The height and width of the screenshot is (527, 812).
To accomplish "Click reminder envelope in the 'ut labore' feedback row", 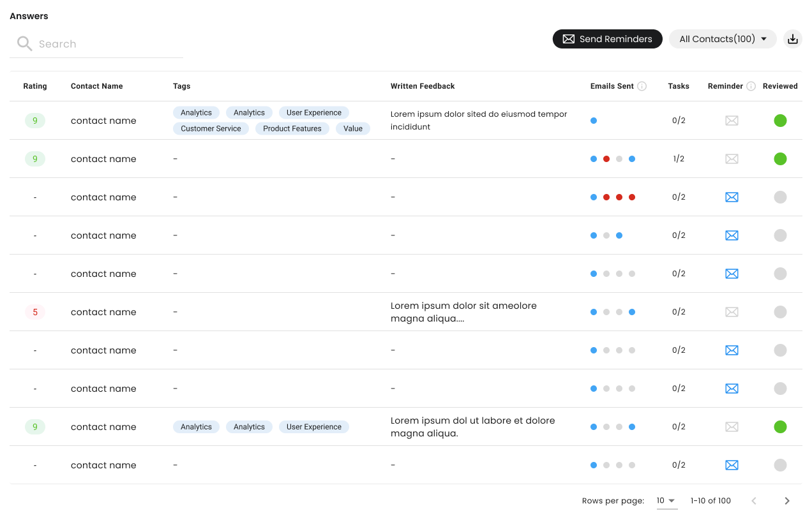I will [732, 427].
